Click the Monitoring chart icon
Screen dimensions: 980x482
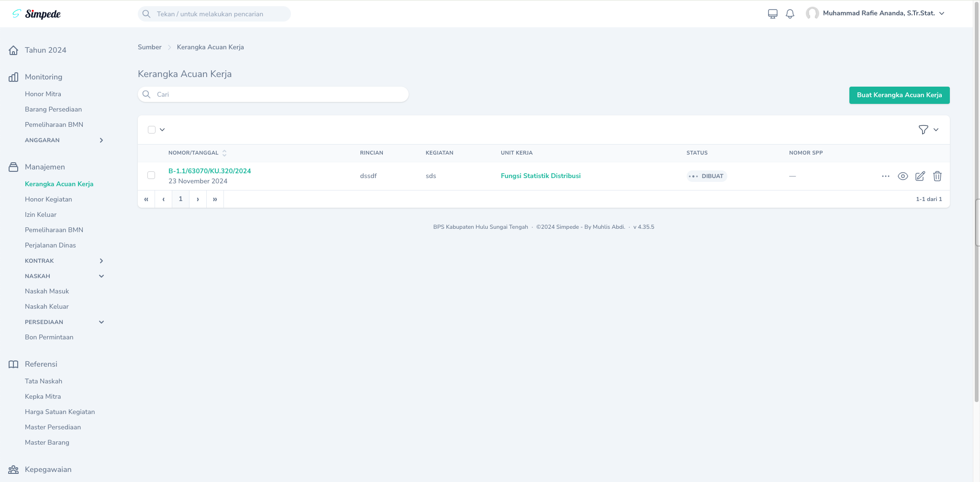(13, 77)
